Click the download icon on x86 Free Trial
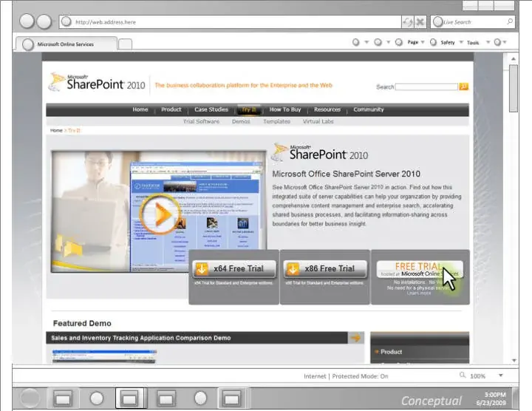This screenshot has width=532, height=411. (293, 269)
